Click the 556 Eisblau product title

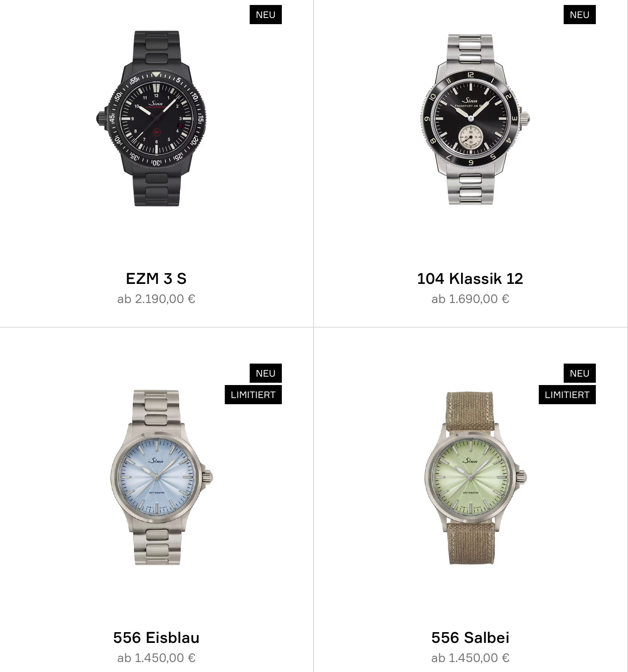(x=156, y=638)
